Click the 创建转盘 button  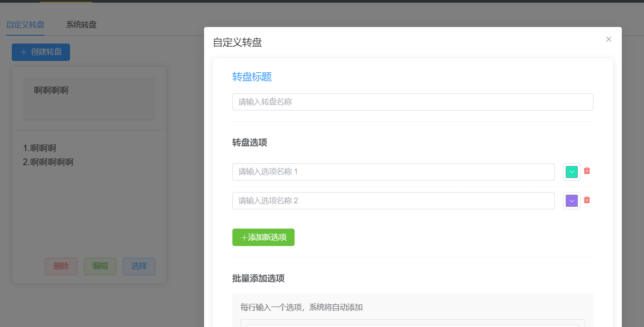41,52
